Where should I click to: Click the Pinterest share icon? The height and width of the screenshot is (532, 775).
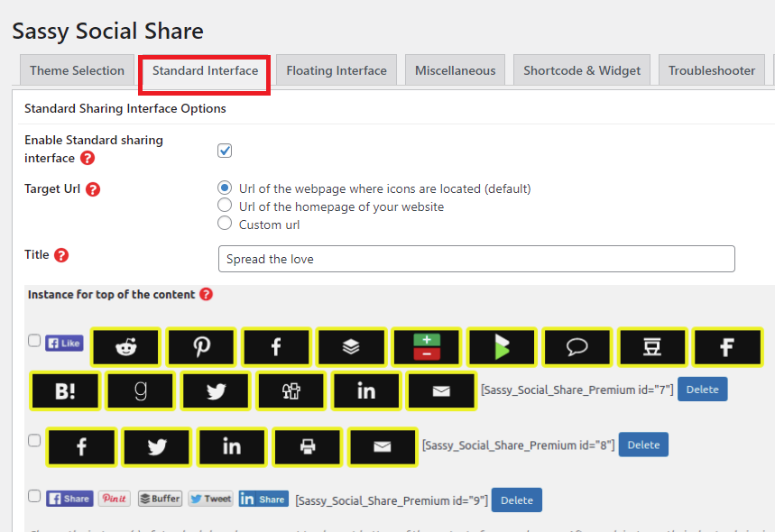(201, 347)
